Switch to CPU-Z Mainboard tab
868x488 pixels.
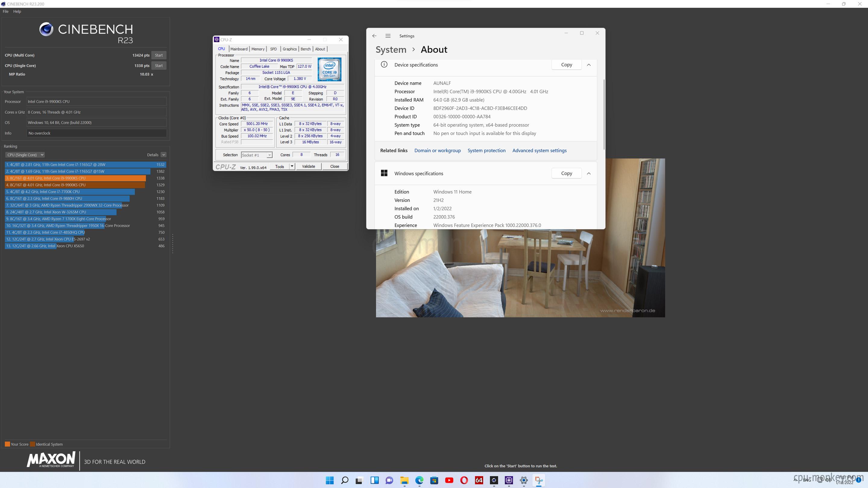pyautogui.click(x=239, y=49)
